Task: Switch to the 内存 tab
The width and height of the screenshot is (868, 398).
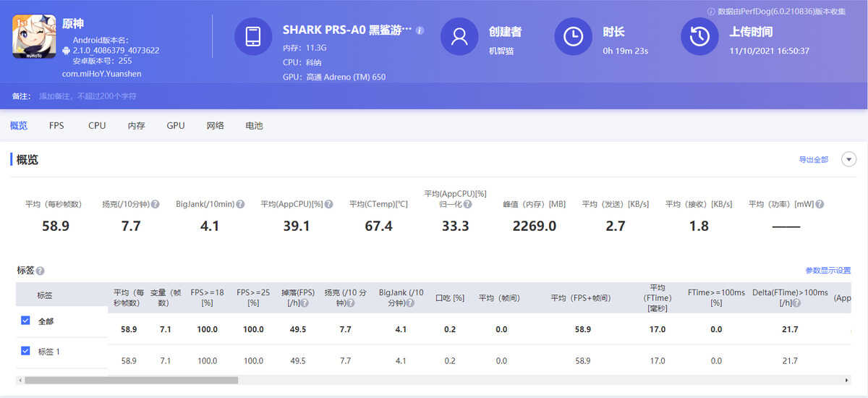Action: click(x=136, y=125)
